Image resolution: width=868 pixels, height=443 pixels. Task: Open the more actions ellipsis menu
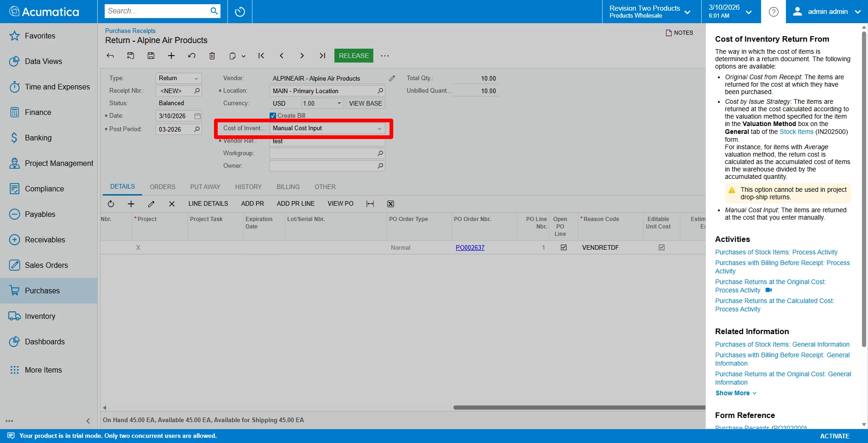pyautogui.click(x=385, y=56)
